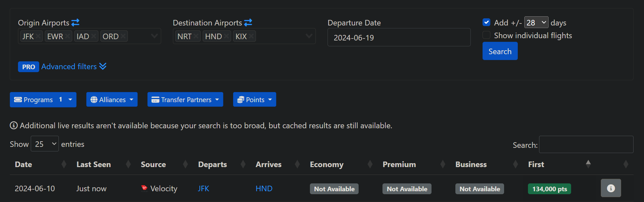This screenshot has width=644, height=202.
Task: Open the Show 25 entries dropdown
Action: click(x=45, y=144)
